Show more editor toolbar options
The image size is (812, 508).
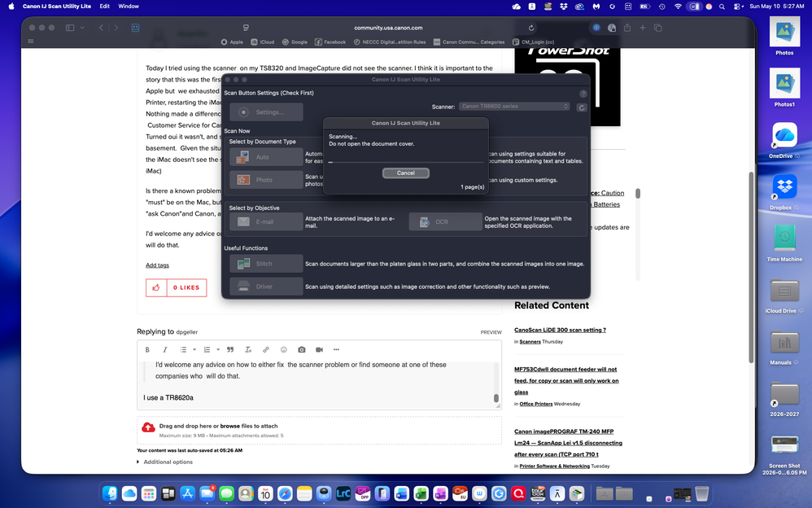[x=336, y=350]
